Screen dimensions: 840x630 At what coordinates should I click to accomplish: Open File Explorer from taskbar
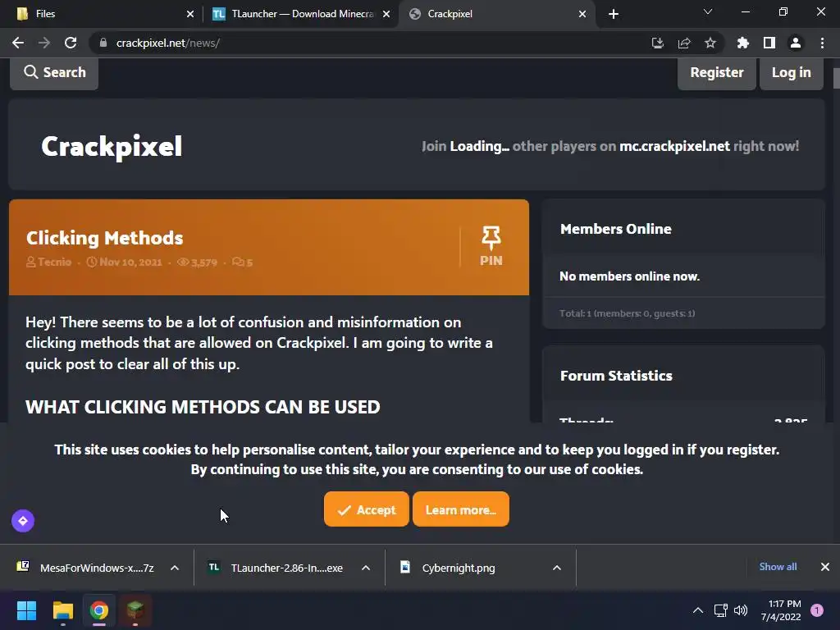[62, 610]
